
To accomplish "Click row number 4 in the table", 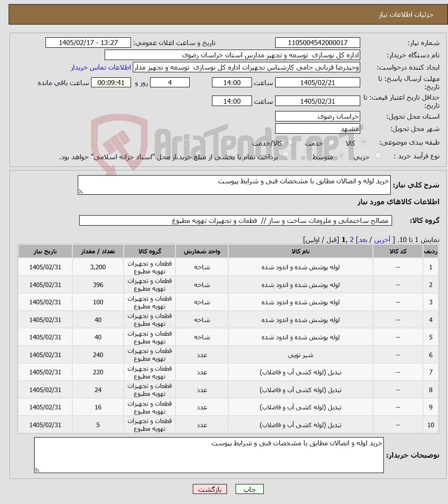I will pos(431,320).
